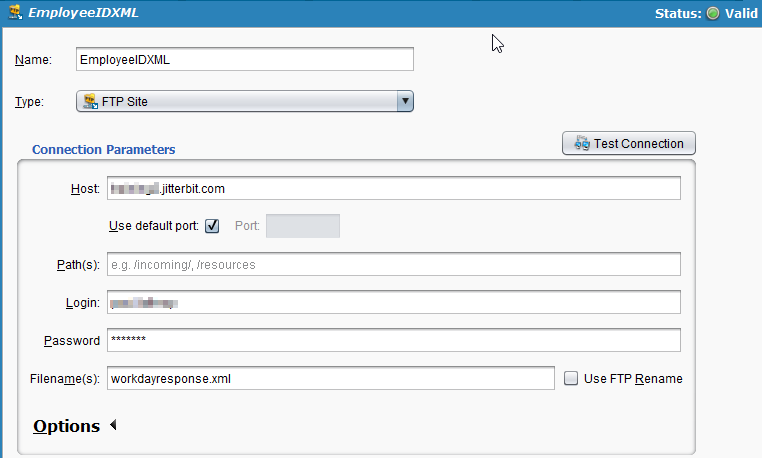This screenshot has width=762, height=458.
Task: Click the disabled Port number box
Action: tap(303, 226)
